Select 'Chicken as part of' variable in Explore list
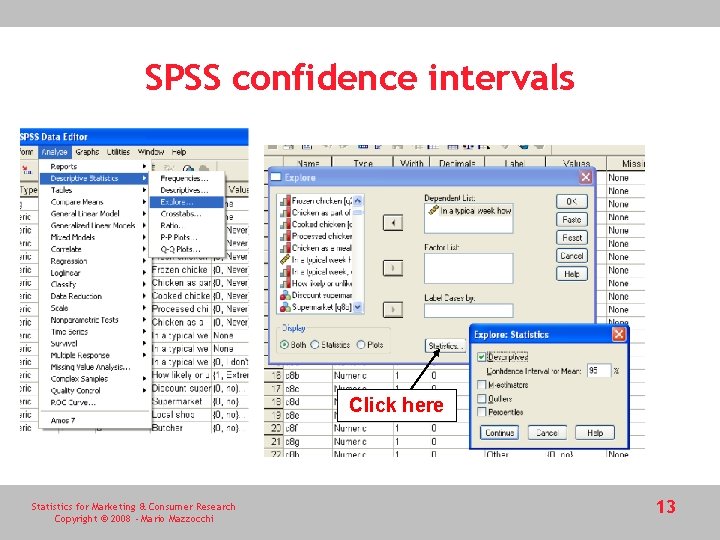 coord(316,213)
